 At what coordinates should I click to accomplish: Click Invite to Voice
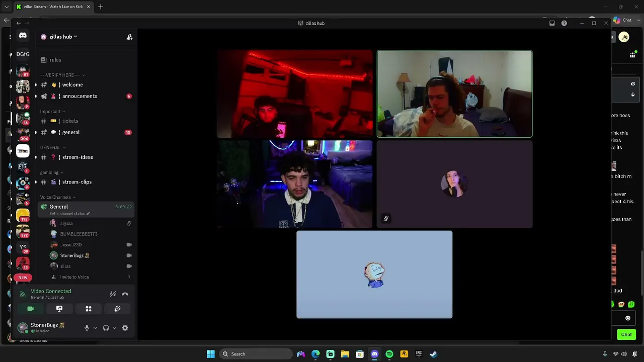(x=91, y=277)
